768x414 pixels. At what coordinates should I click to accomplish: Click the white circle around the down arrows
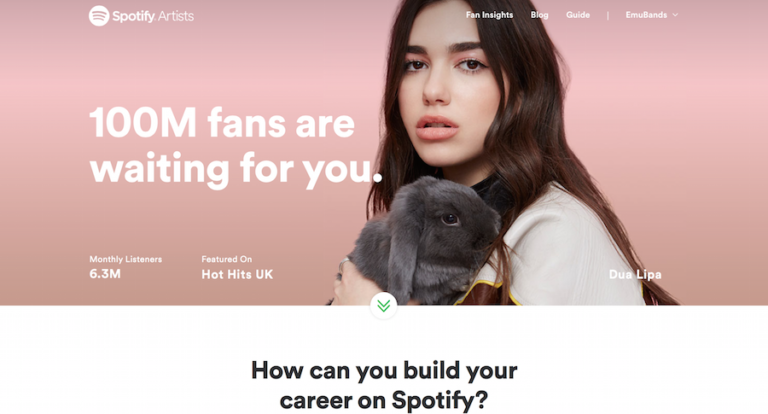384,306
